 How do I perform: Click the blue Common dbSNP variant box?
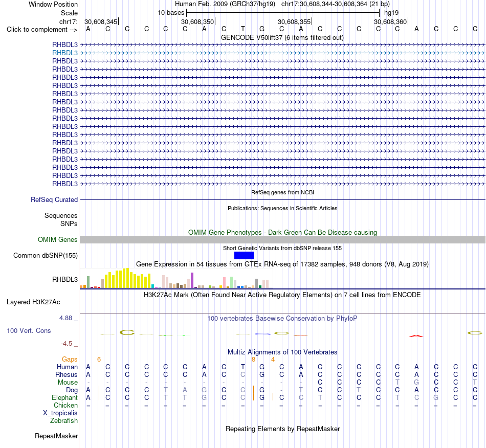(244, 255)
